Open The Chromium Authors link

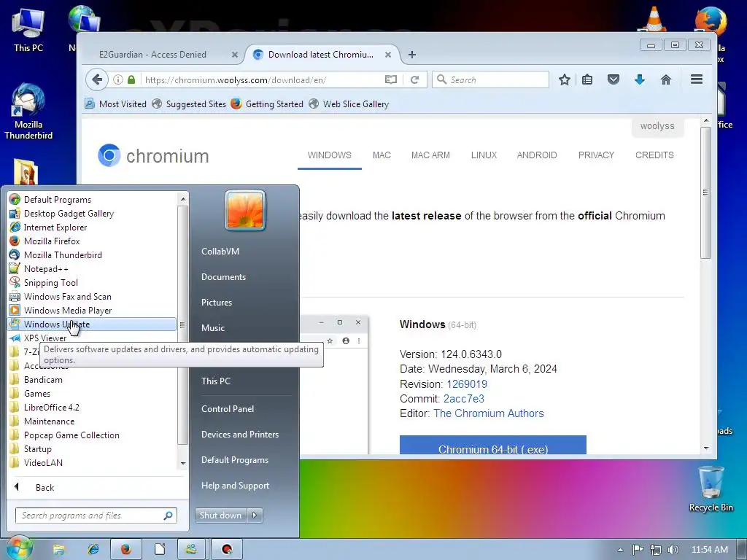click(488, 413)
